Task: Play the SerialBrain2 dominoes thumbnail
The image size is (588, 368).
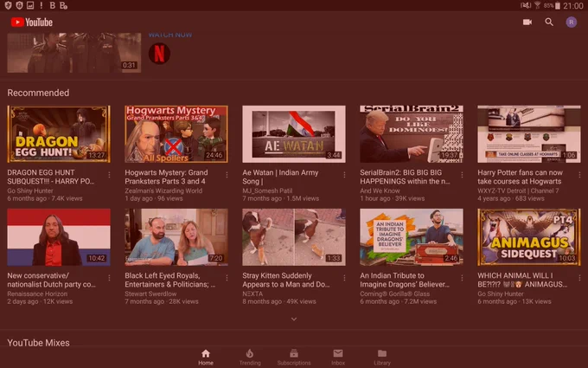Action: (x=412, y=134)
